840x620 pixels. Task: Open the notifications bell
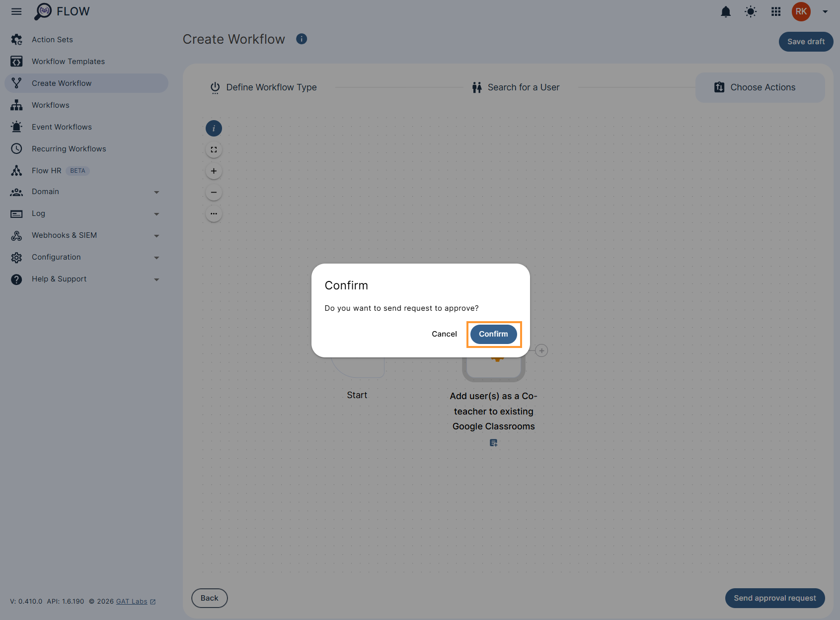[726, 11]
